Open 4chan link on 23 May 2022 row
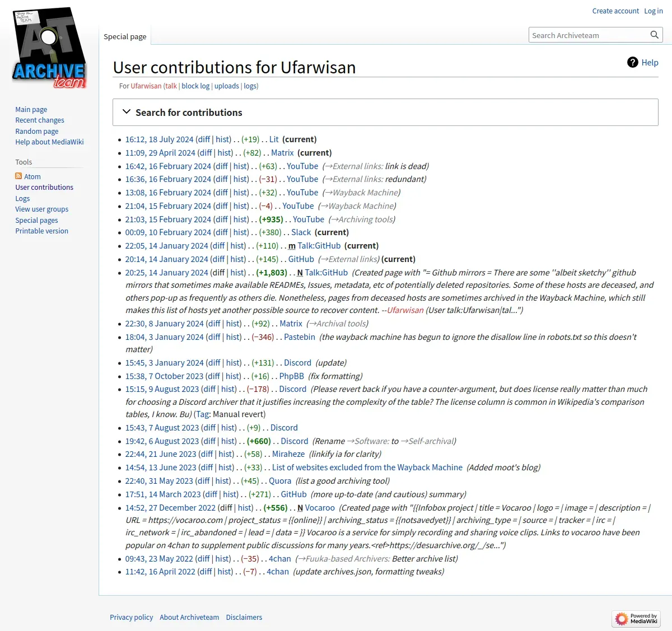 [280, 559]
